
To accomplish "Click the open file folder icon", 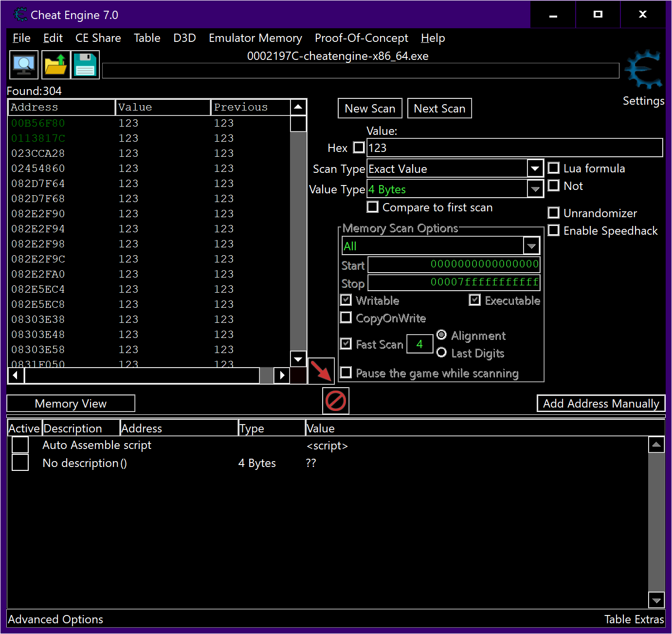I will tap(55, 65).
